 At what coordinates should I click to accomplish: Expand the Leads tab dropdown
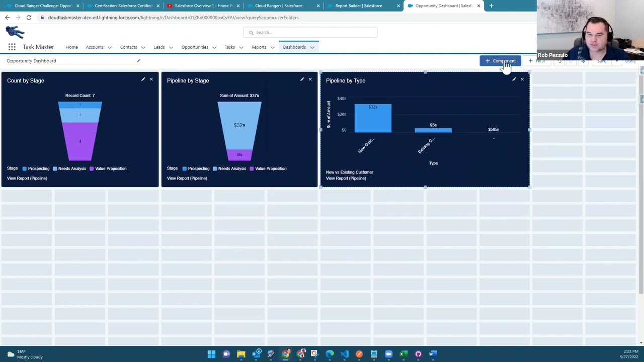click(x=171, y=47)
